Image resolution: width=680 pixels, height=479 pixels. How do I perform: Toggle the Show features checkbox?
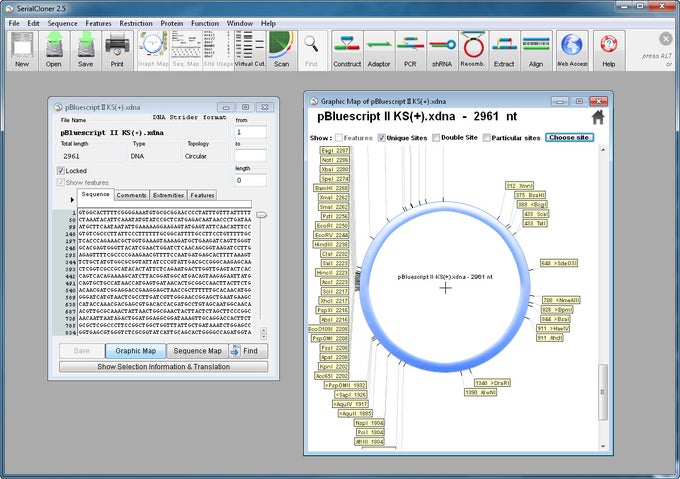pos(61,182)
